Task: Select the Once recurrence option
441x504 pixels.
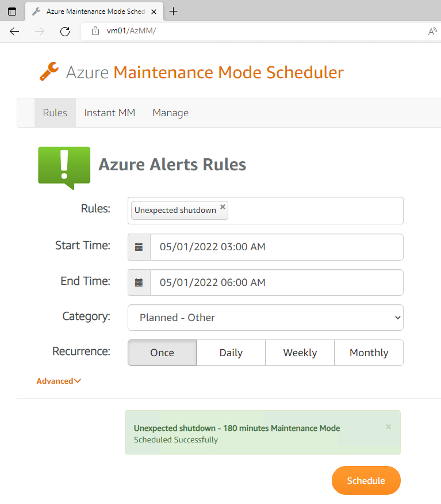Action: click(x=162, y=353)
